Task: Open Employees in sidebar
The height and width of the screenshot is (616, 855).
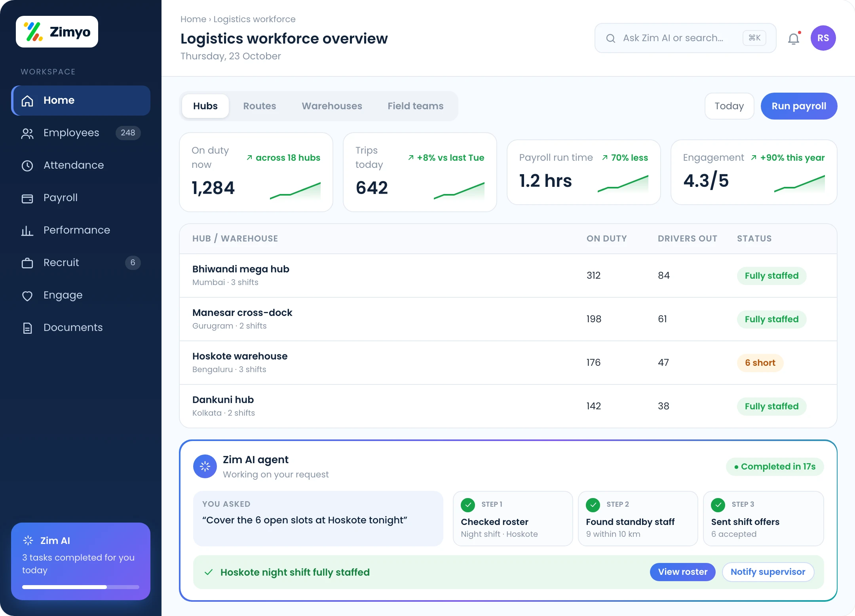Action: (x=81, y=133)
